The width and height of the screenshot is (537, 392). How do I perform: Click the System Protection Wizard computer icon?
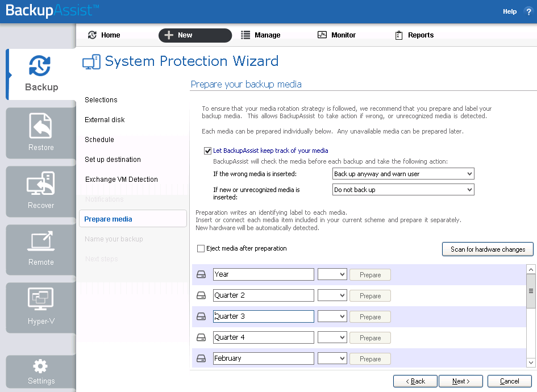coord(91,62)
